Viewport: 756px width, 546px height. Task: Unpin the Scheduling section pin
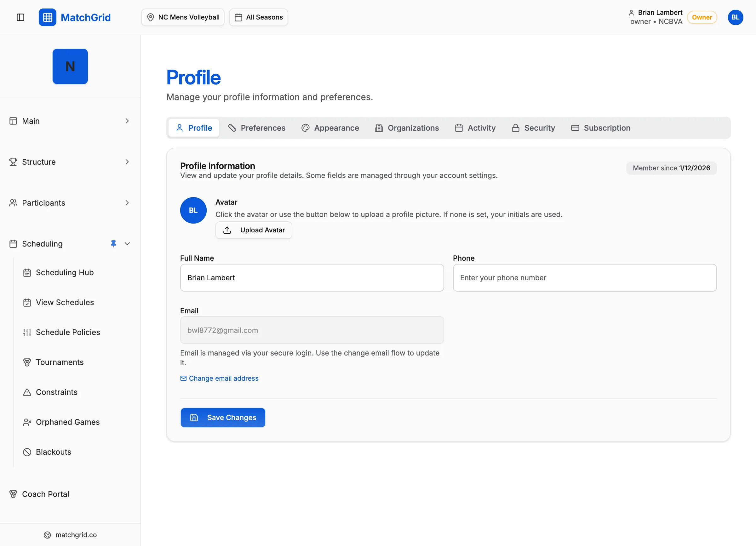[x=114, y=243]
